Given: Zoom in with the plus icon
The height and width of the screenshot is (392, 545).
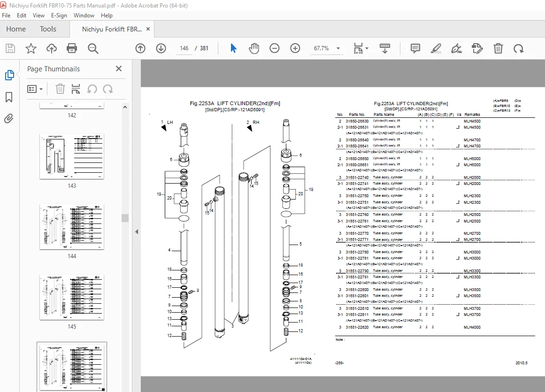Looking at the screenshot, I should click(295, 48).
